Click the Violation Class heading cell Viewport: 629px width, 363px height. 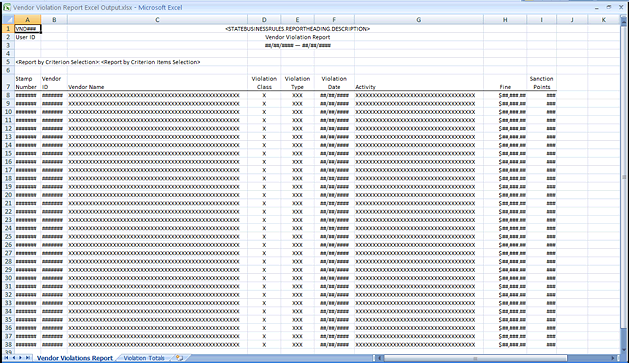pos(264,83)
